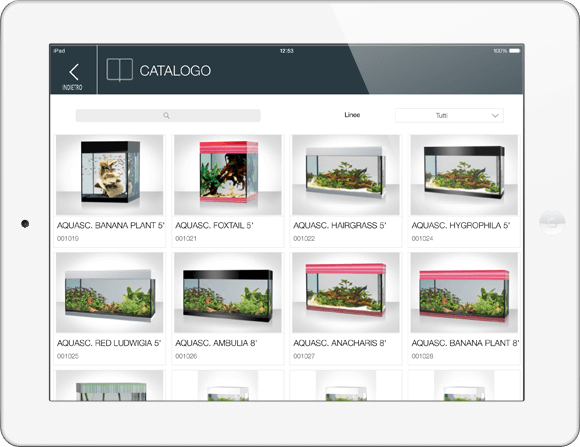580x447 pixels.
Task: Open Aquasc. Hygrophila 5' aquarium image
Action: (x=464, y=175)
